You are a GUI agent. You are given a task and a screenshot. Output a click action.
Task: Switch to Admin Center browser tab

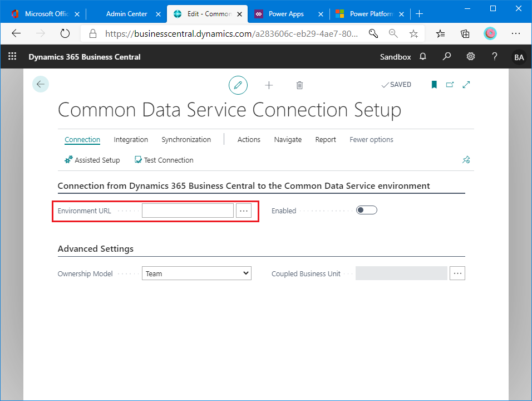(126, 14)
